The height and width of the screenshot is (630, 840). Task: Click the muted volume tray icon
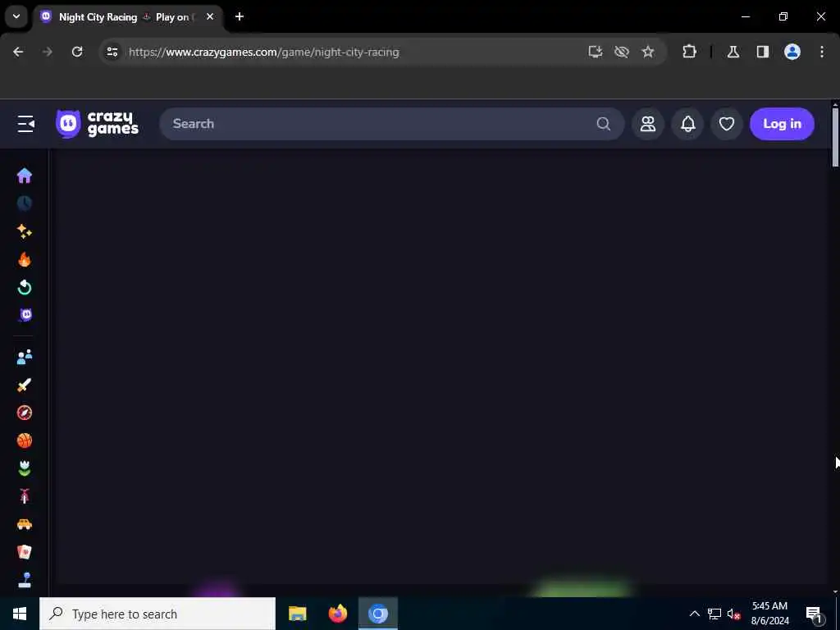tap(733, 614)
